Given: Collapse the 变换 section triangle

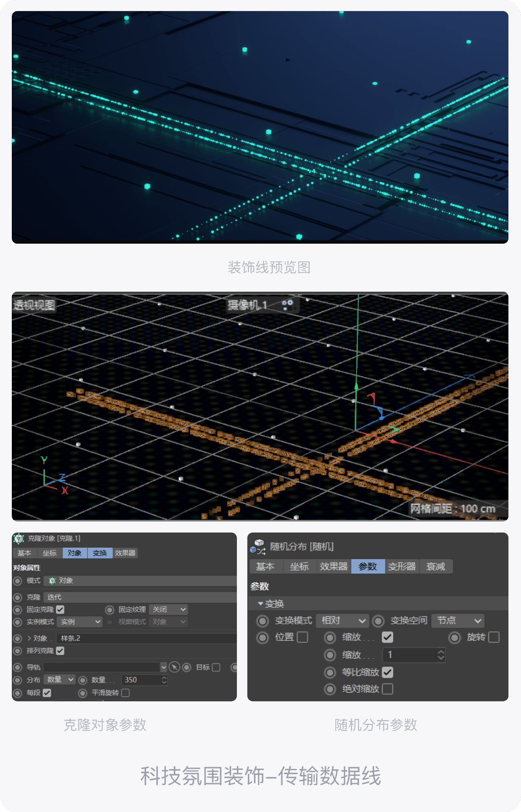Looking at the screenshot, I should point(260,604).
